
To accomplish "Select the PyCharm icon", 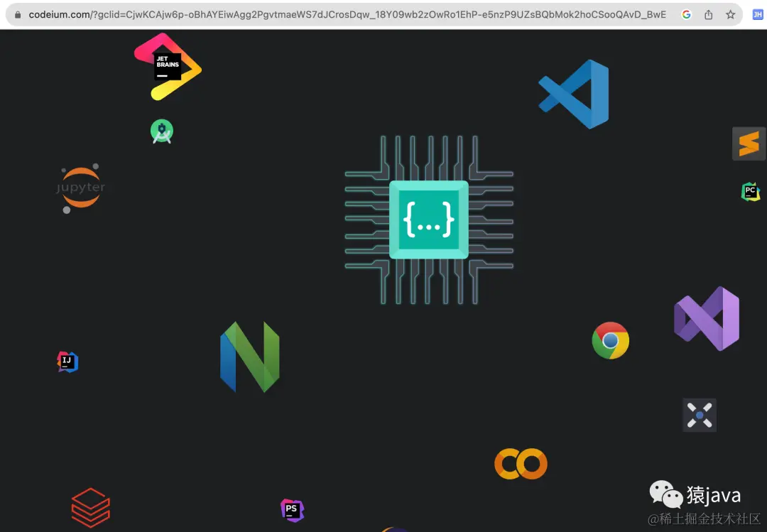I will 750,192.
